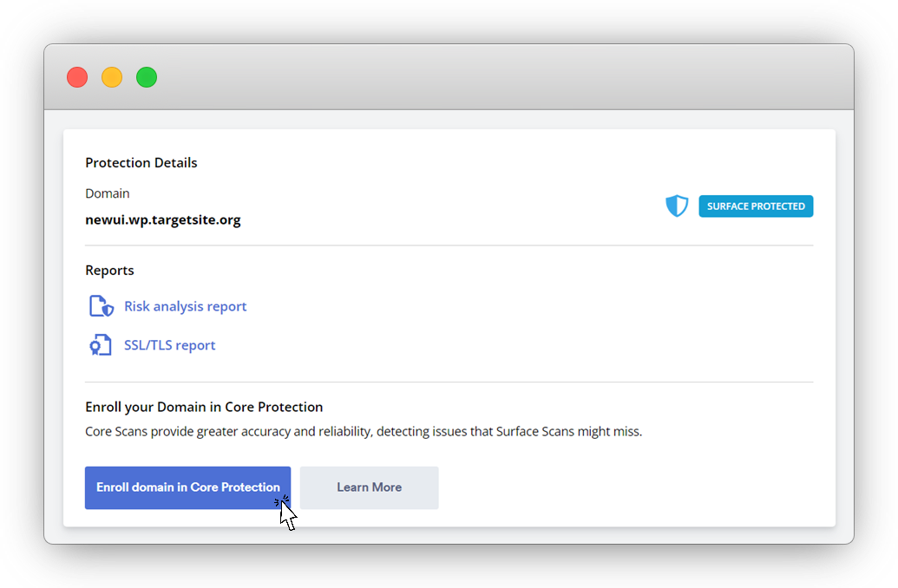Click the SURFACE PROTECTED badge

[x=756, y=206]
